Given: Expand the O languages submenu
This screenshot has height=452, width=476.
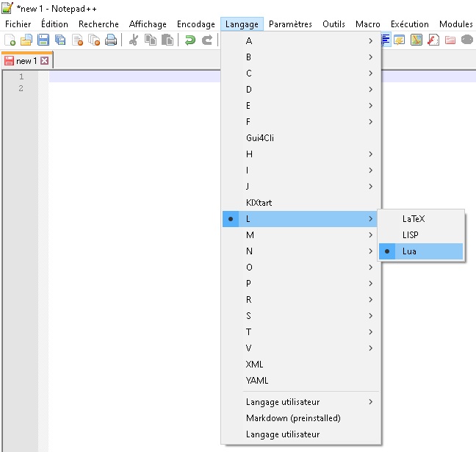Looking at the screenshot, I should pos(301,268).
